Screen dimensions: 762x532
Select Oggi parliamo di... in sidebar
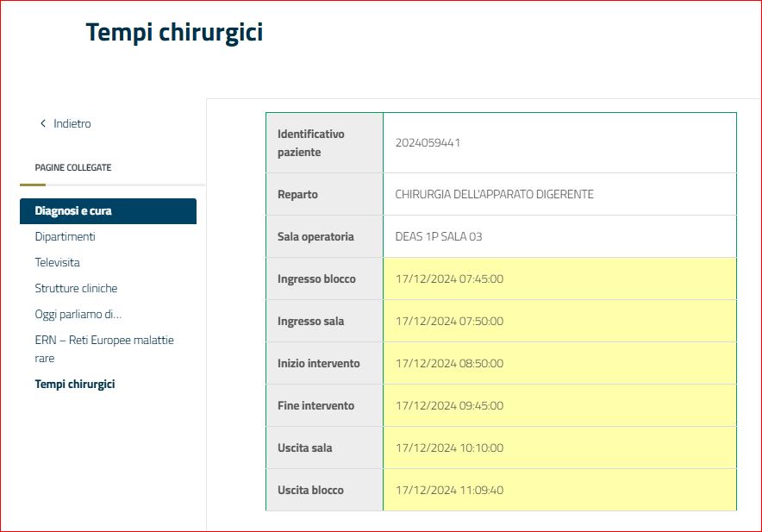(x=78, y=314)
